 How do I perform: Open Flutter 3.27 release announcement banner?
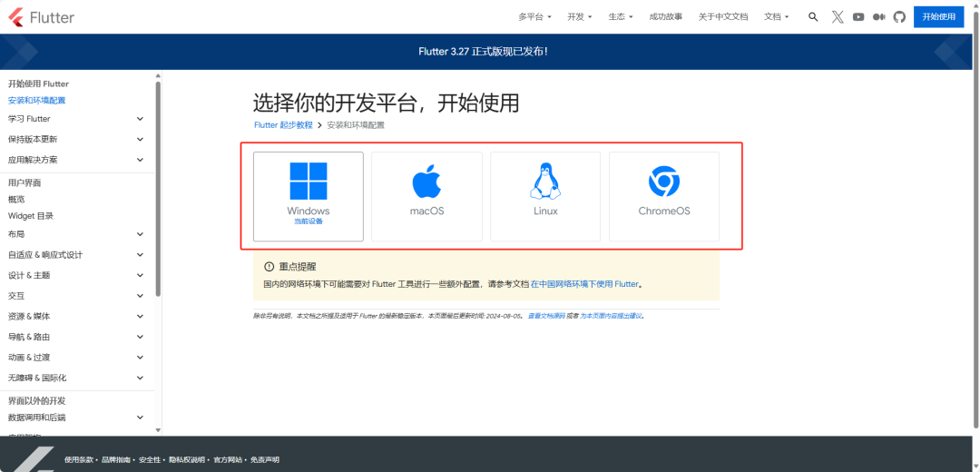point(483,51)
